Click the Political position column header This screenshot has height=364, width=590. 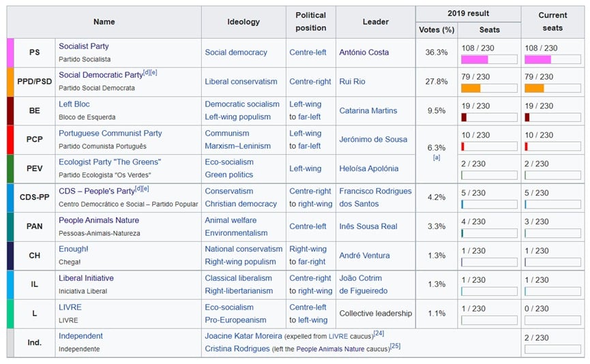(311, 22)
